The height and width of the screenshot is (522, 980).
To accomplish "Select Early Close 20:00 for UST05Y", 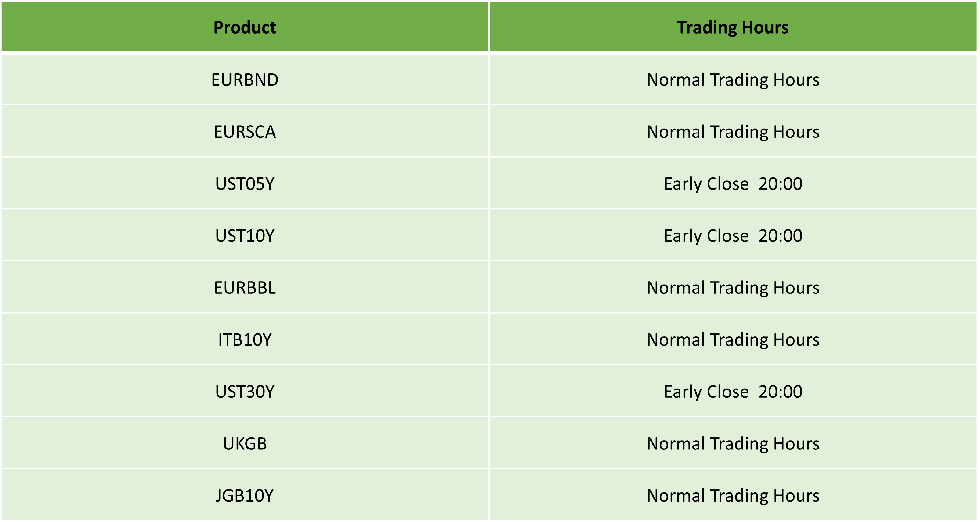I will 733,184.
